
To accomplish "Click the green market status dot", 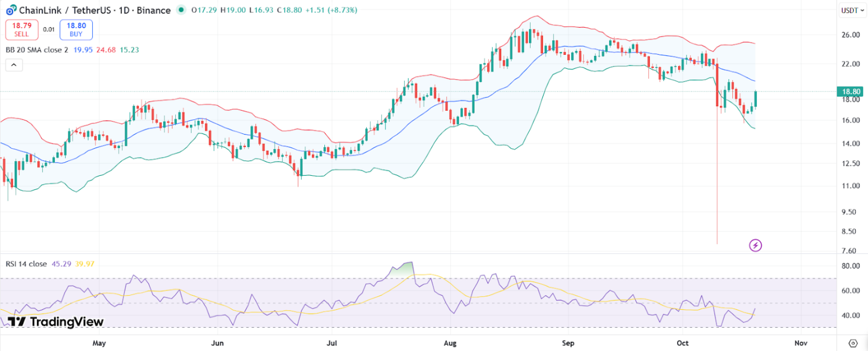I will point(181,10).
